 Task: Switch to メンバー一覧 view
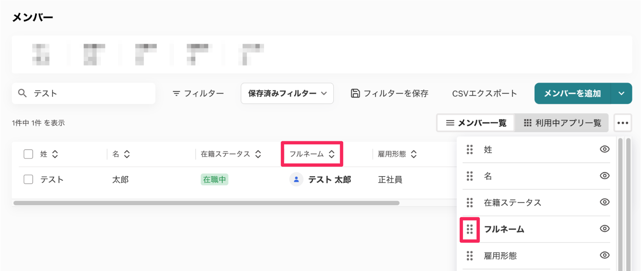click(476, 123)
